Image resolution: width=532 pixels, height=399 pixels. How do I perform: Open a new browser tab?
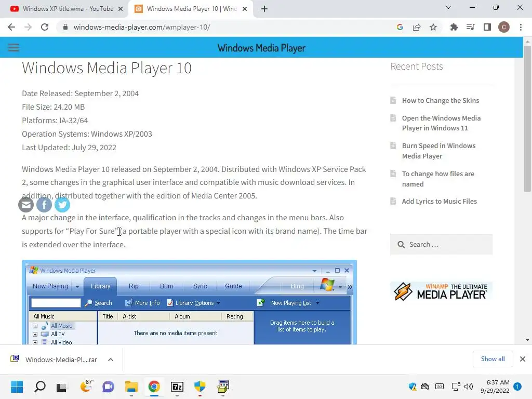tap(264, 9)
